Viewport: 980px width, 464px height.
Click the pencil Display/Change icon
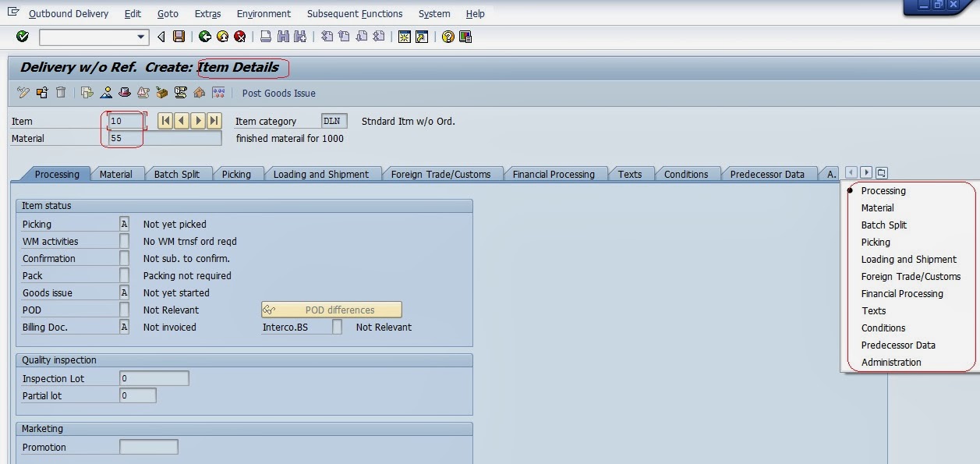[23, 93]
